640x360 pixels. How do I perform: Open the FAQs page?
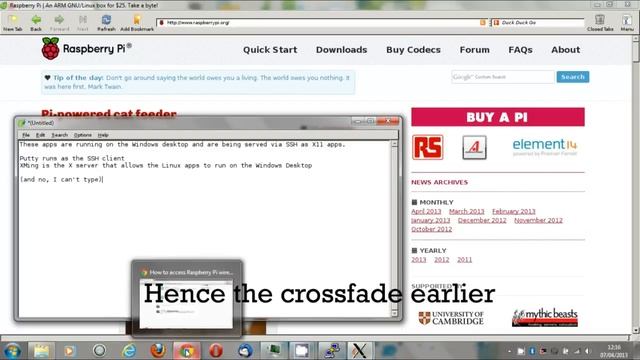(520, 50)
